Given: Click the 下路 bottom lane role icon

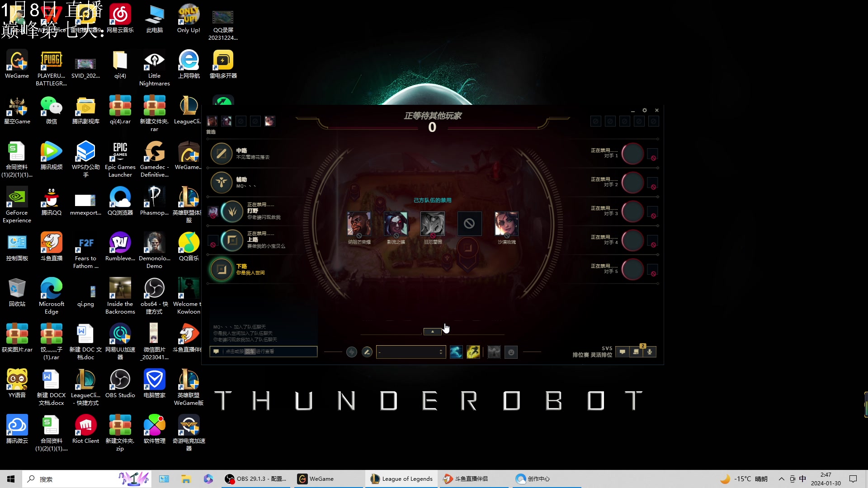Looking at the screenshot, I should (x=222, y=269).
